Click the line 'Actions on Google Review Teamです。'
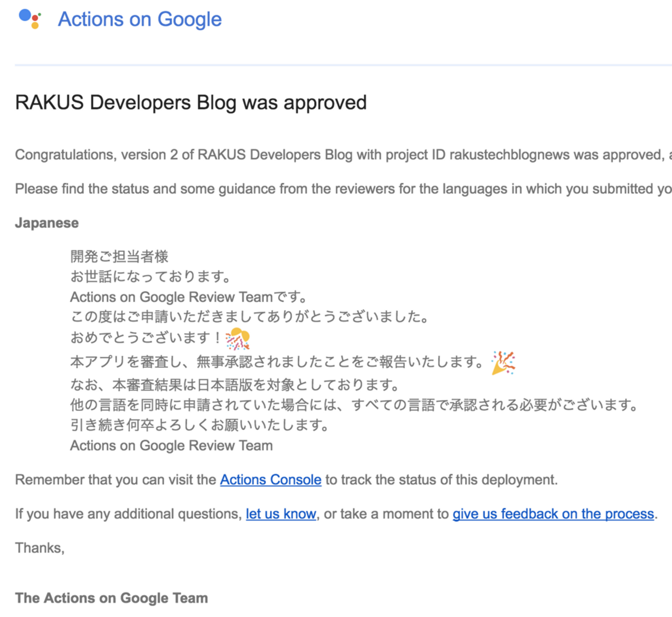This screenshot has height=617, width=672. coord(189,297)
